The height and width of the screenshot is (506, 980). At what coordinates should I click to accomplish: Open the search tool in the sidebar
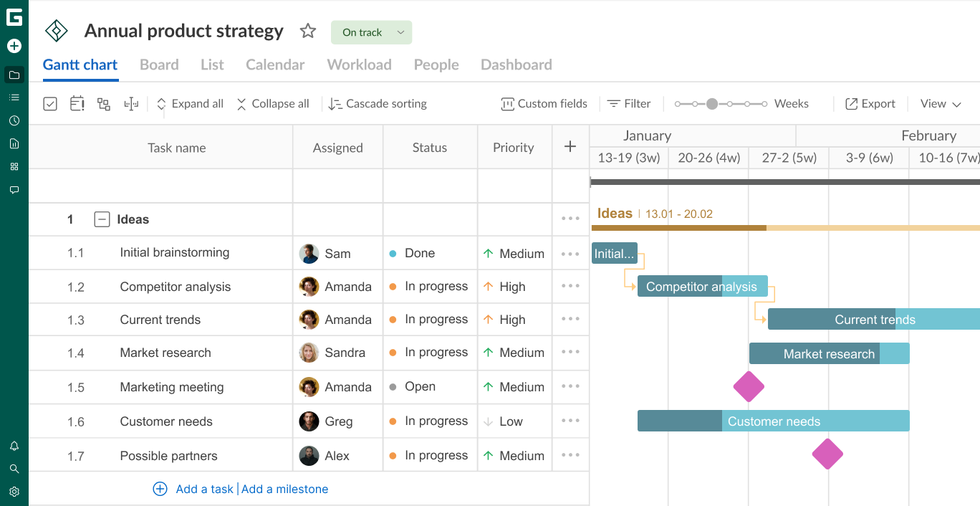point(14,466)
